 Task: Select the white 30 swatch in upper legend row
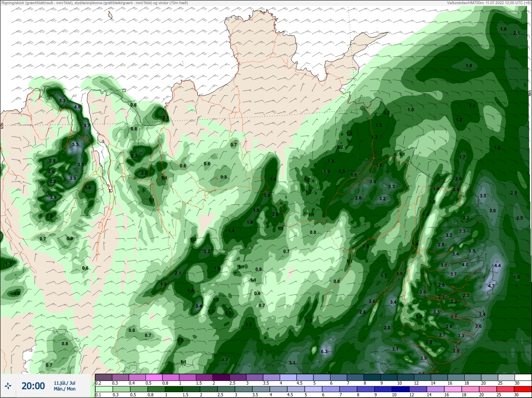tap(523, 377)
